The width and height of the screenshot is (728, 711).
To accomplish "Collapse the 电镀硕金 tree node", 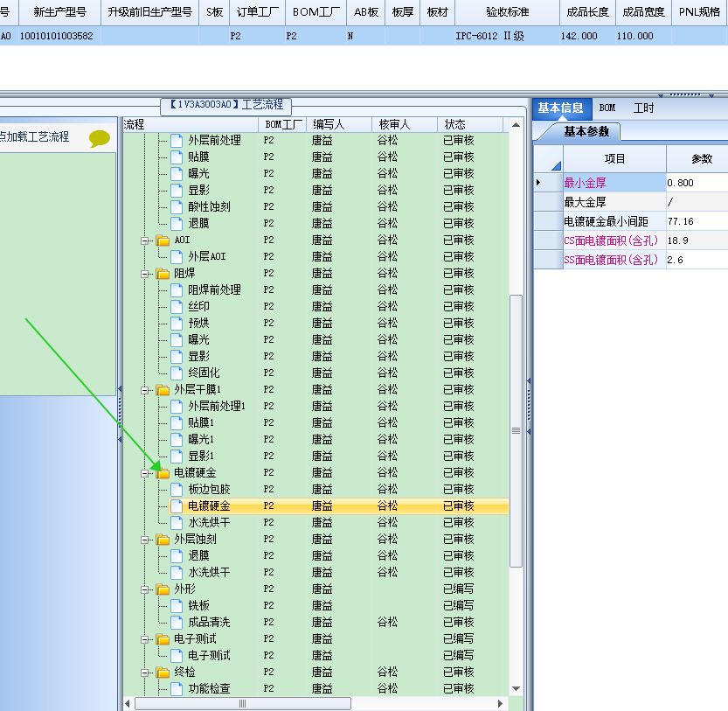I will pyautogui.click(x=145, y=473).
